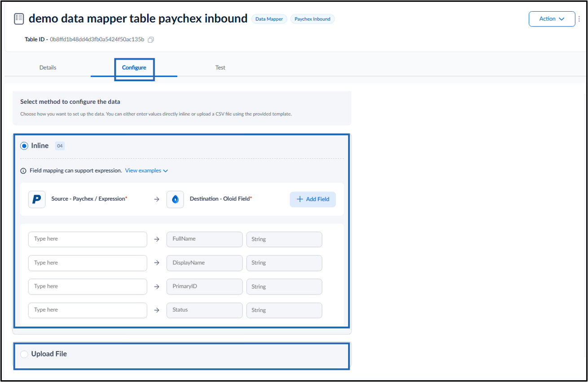Click the FullName destination field

coord(205,239)
